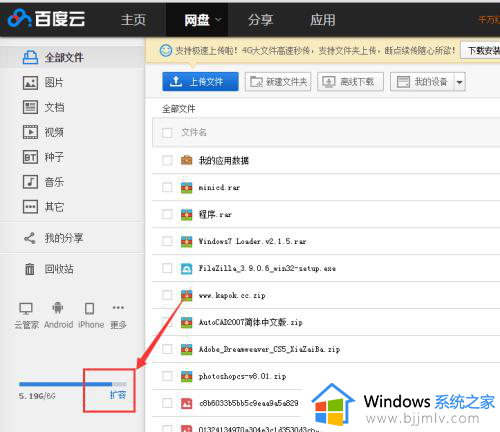Click the Android client icon
Screen dimensions: 500x432
(58, 308)
